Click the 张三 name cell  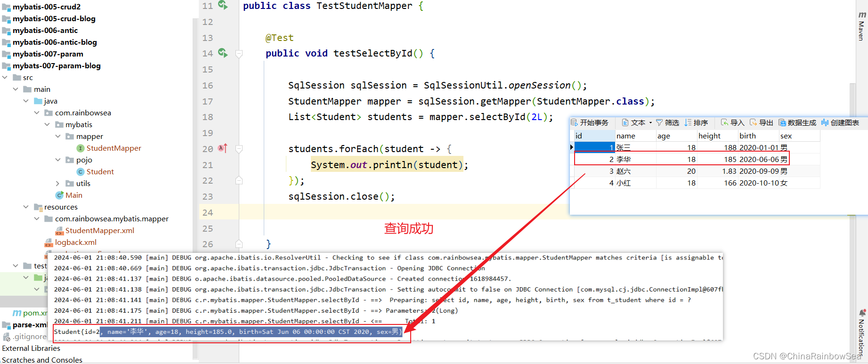pyautogui.click(x=636, y=147)
